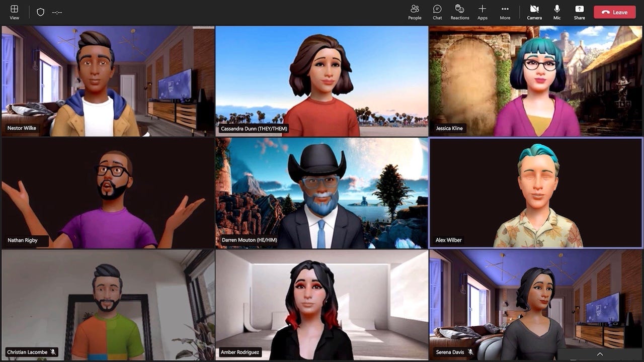The image size is (644, 362).
Task: Select Amber Rodriguez's video tile
Action: click(x=321, y=304)
